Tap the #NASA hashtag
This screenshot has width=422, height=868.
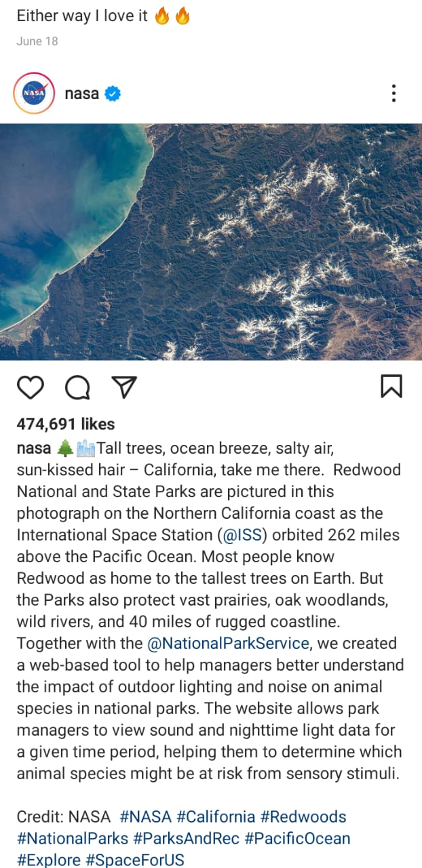click(x=145, y=817)
